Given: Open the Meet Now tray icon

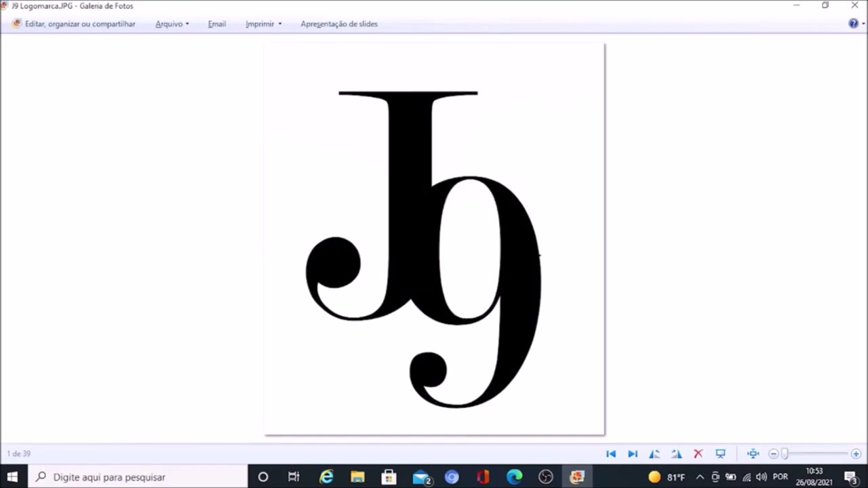Looking at the screenshot, I should pyautogui.click(x=715, y=477).
